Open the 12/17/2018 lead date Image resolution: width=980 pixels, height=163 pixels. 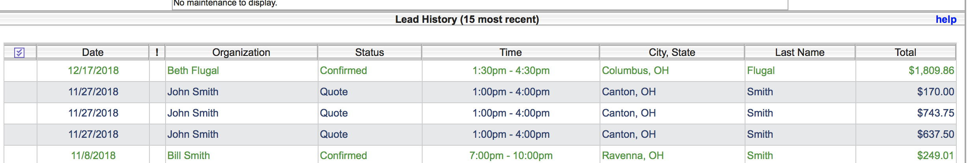tap(93, 70)
